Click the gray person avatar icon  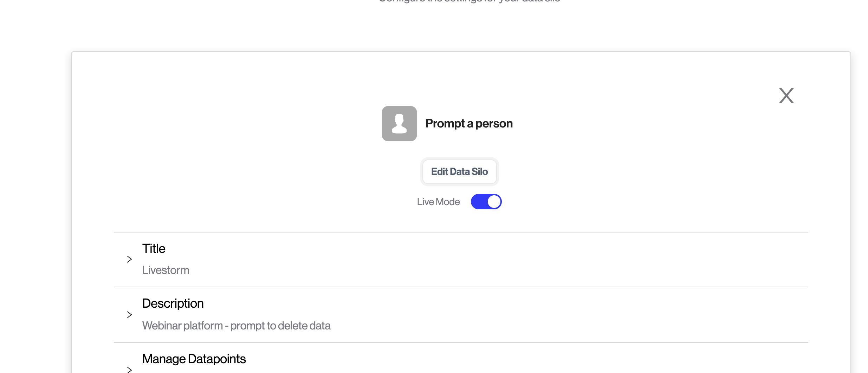click(399, 124)
